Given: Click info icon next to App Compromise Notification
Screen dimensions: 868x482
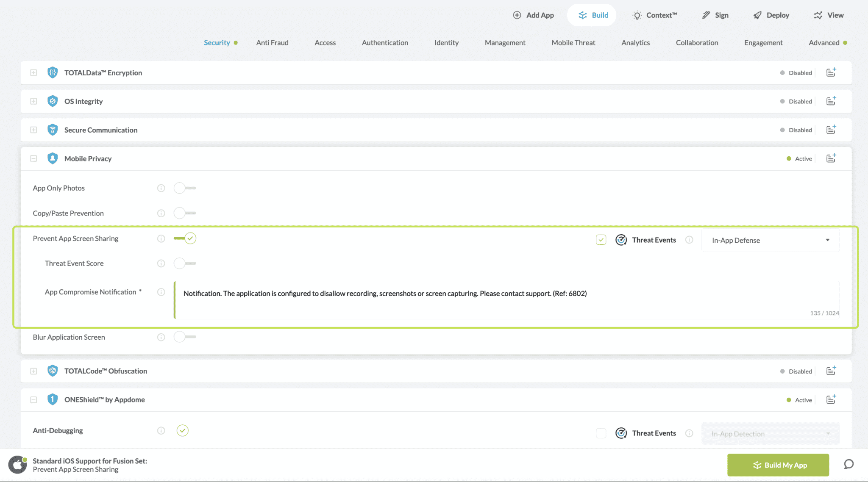Looking at the screenshot, I should [x=161, y=292].
